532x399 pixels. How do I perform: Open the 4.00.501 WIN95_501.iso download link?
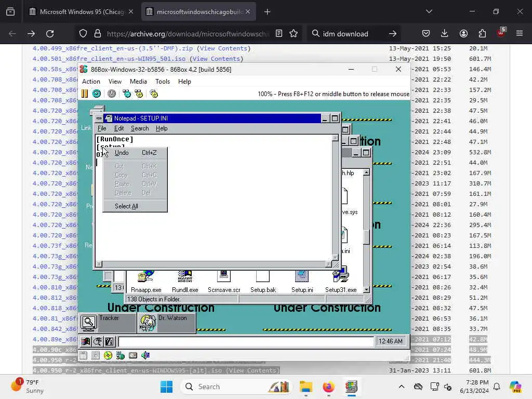[x=109, y=59]
